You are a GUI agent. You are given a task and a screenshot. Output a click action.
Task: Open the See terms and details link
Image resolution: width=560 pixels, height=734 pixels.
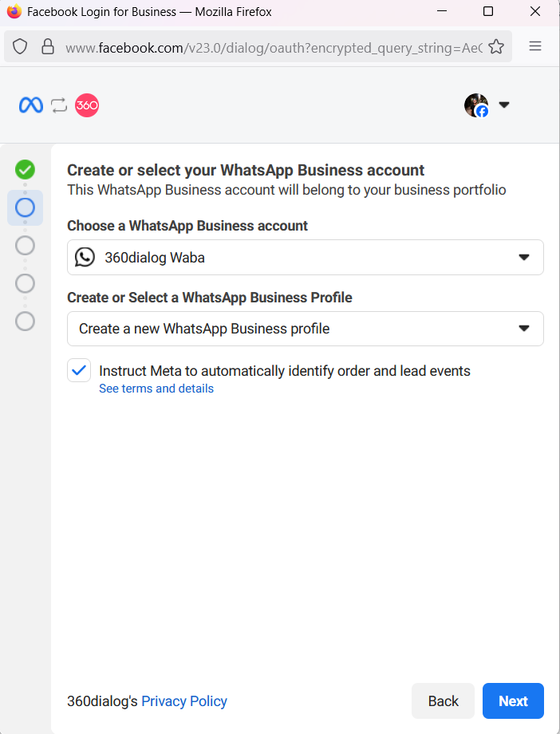(x=156, y=389)
